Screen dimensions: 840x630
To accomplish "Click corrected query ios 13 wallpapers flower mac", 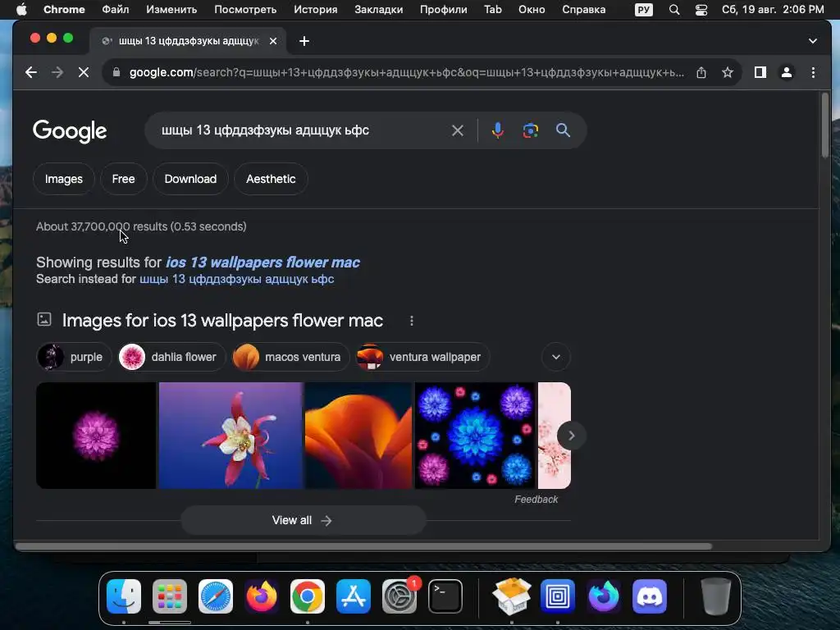I will (262, 262).
